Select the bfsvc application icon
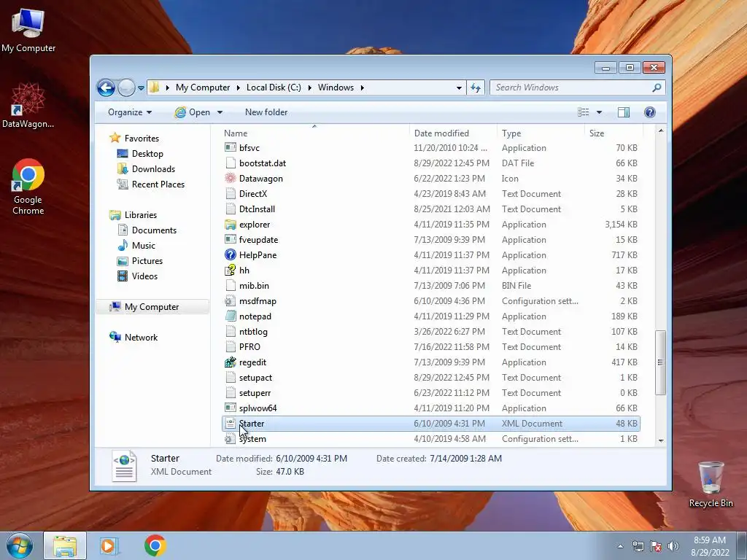This screenshot has width=747, height=560. 230,147
